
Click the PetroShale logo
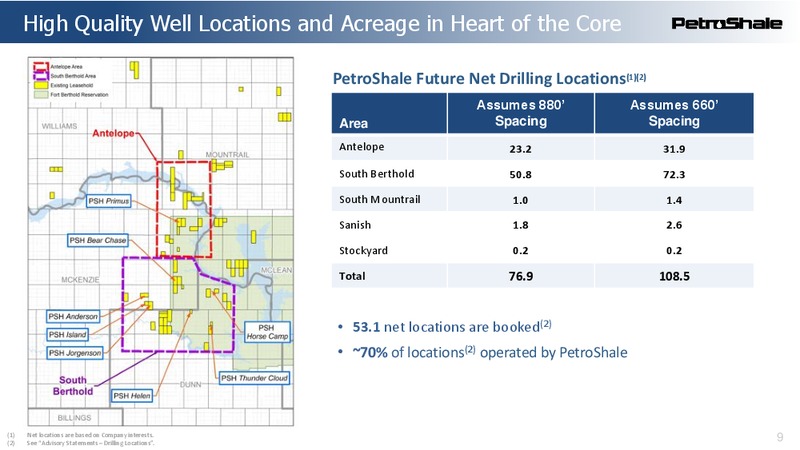[x=727, y=23]
